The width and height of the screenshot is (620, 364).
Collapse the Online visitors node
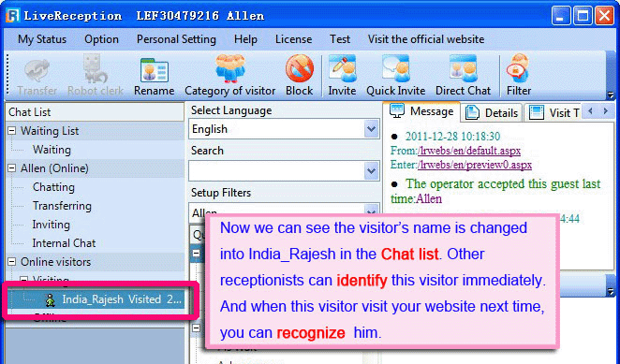click(x=12, y=262)
